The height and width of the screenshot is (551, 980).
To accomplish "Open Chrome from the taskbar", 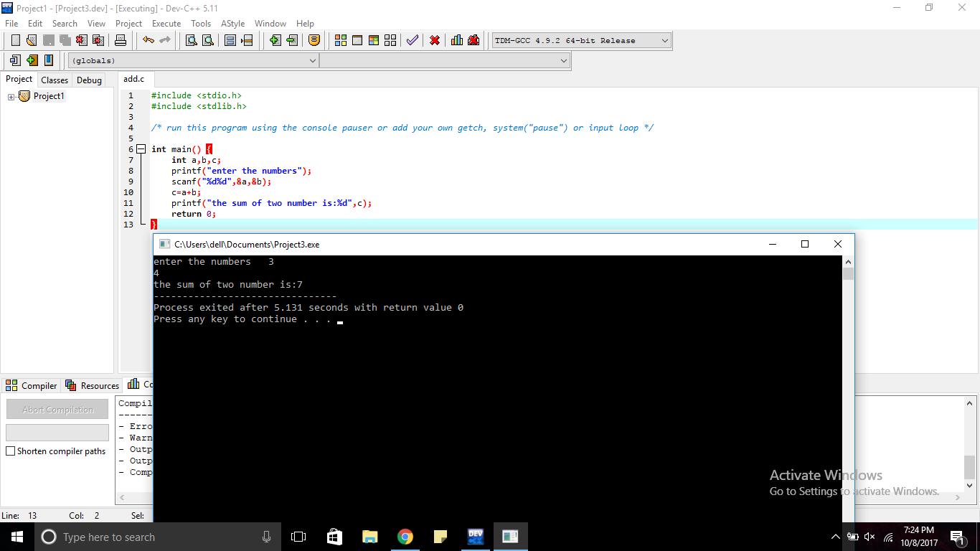I will pos(405,536).
